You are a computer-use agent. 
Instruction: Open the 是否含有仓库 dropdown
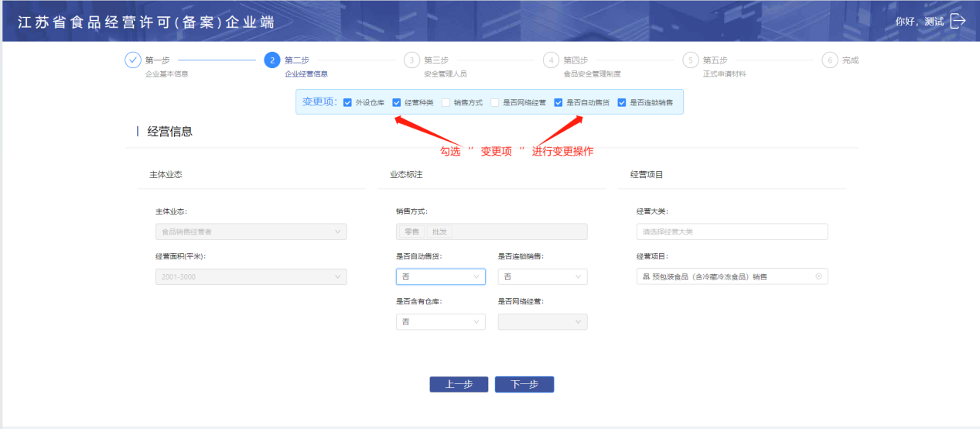tap(440, 321)
